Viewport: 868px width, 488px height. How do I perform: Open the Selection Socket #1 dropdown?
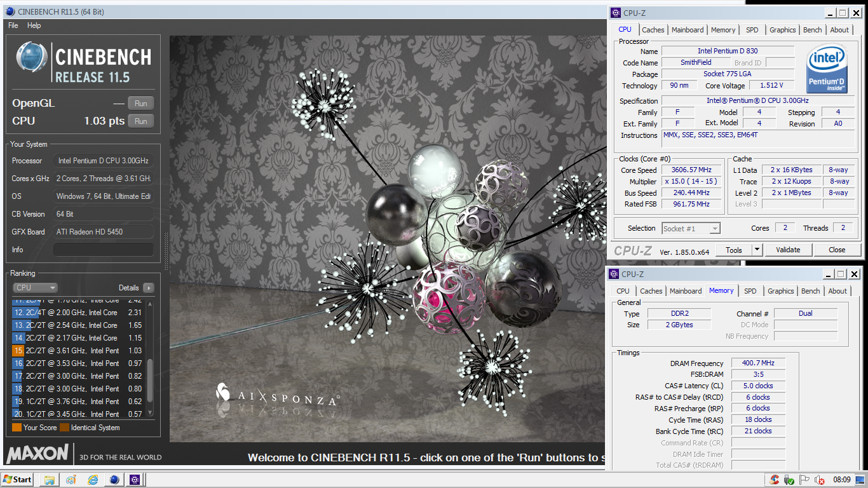691,228
